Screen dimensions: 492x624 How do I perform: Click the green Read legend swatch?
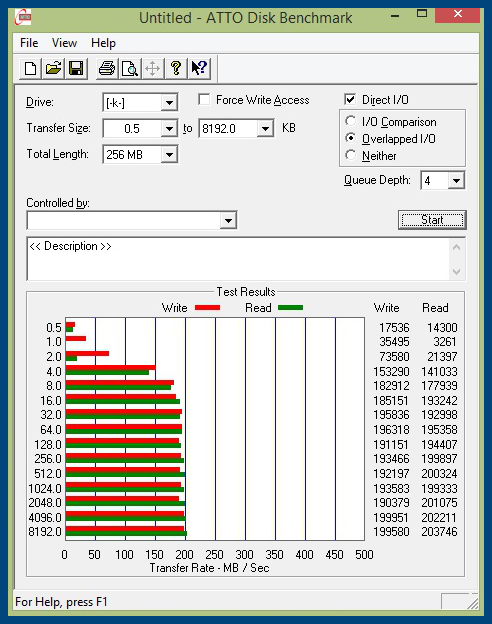coord(291,308)
